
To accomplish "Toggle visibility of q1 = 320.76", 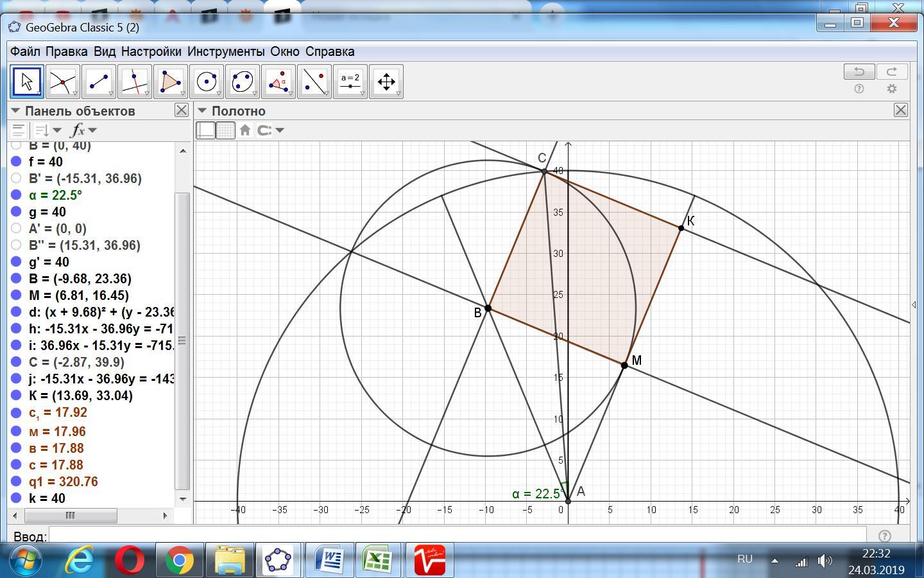I will (x=17, y=482).
